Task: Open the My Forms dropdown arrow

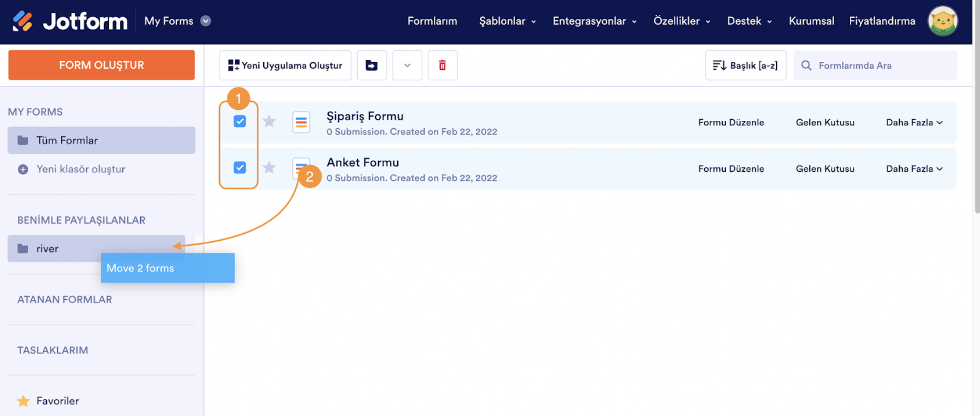Action: 206,21
